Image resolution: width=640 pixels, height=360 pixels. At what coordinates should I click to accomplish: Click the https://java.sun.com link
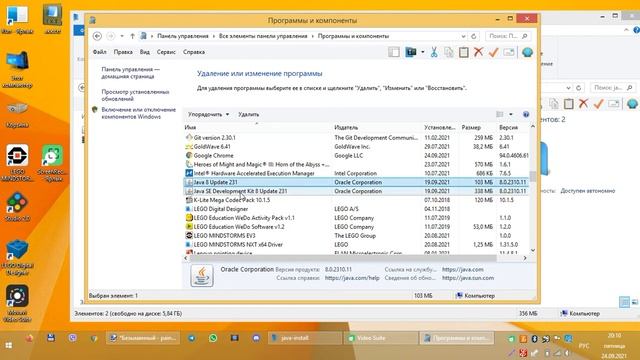[x=468, y=278]
